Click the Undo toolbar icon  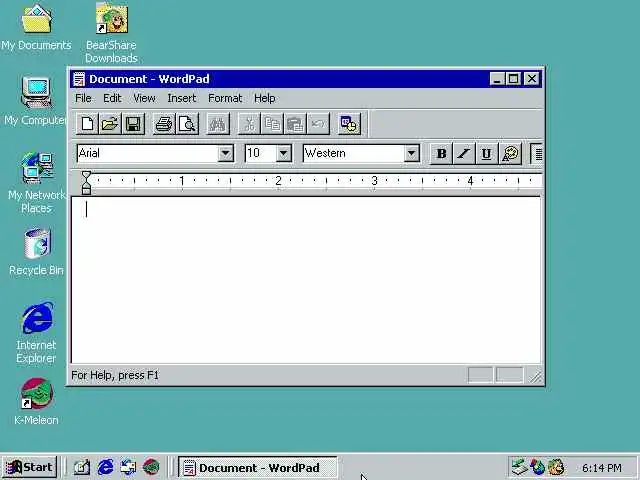click(x=318, y=124)
